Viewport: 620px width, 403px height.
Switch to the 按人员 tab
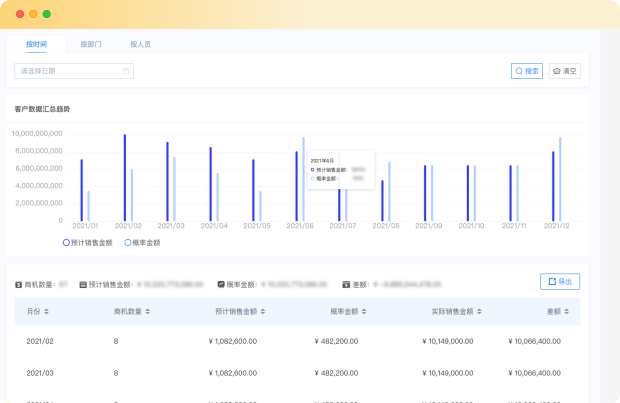pos(141,45)
